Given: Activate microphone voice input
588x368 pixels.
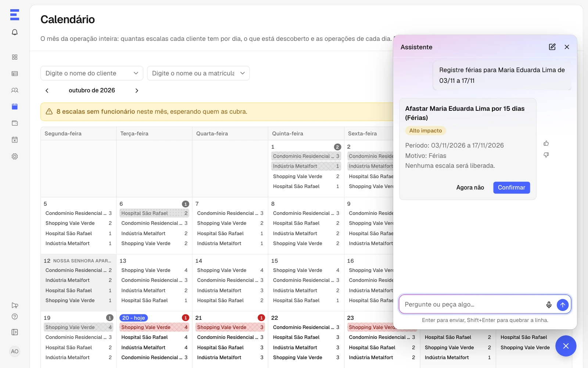Looking at the screenshot, I should pos(549,305).
